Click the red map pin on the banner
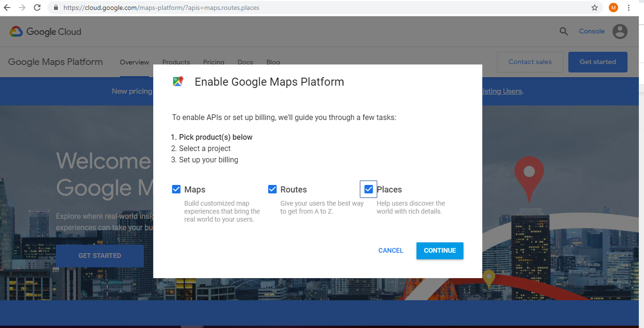 [529, 179]
